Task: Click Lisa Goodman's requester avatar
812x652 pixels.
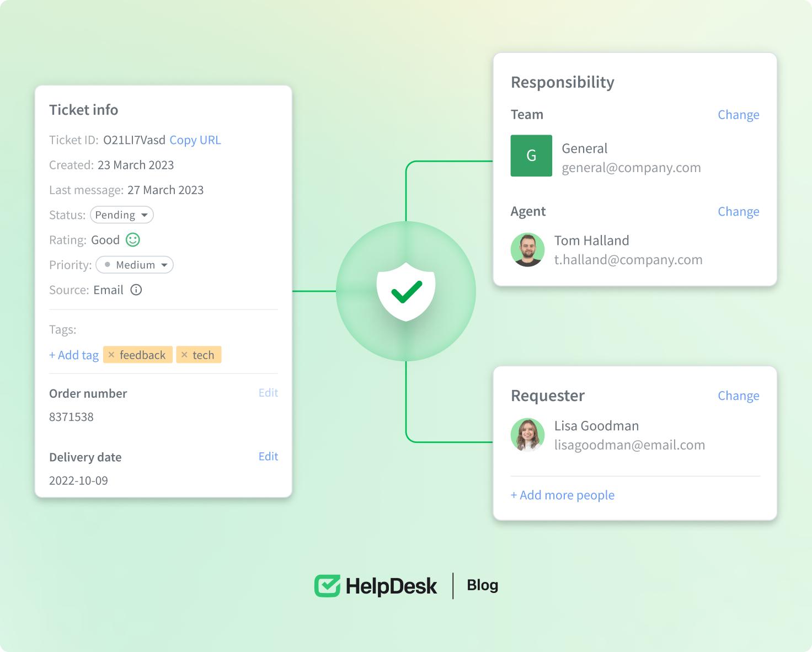Action: click(x=528, y=435)
